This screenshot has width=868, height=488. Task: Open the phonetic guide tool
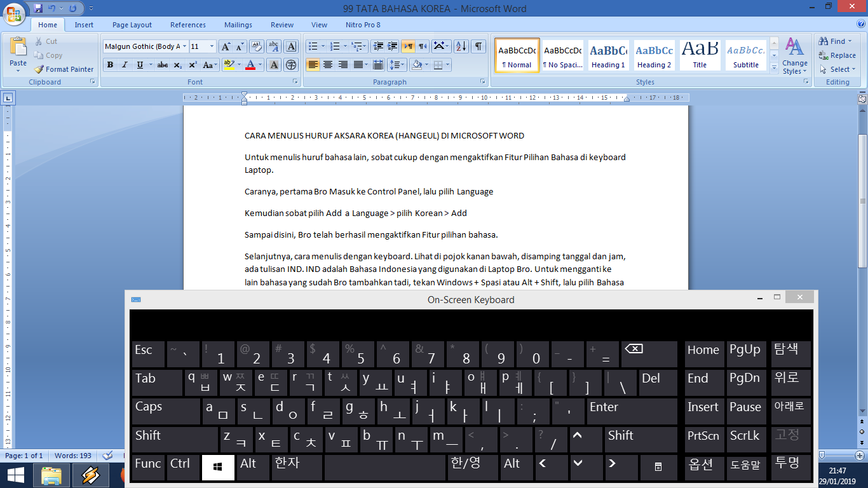(274, 46)
